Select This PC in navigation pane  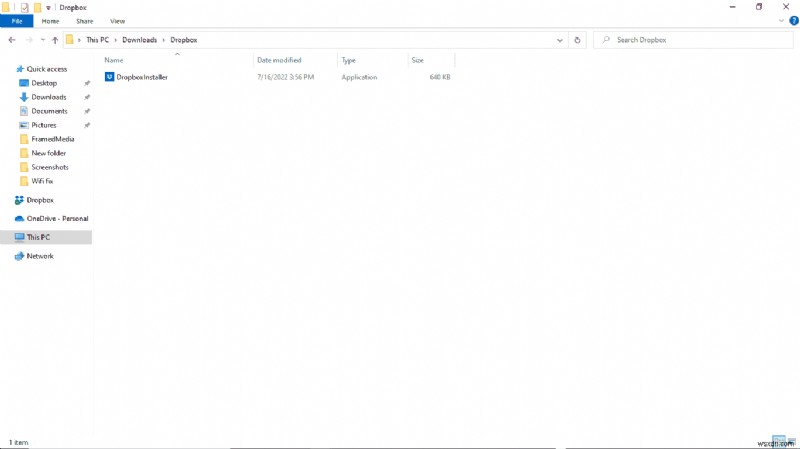(38, 237)
